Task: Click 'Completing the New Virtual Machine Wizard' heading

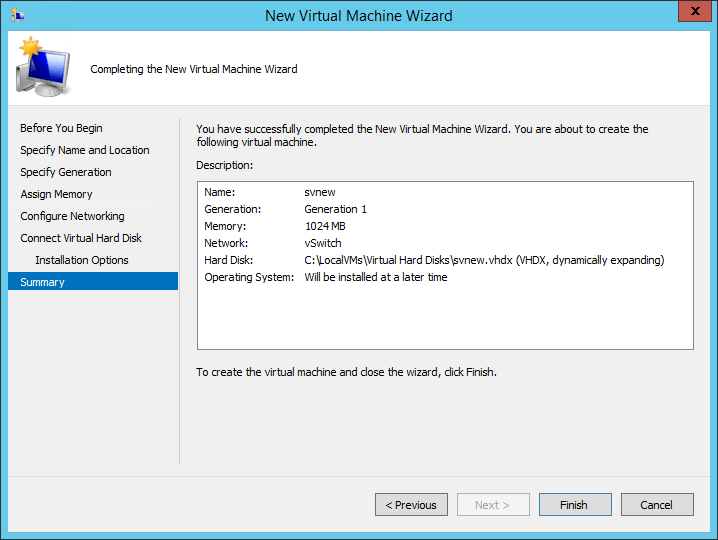Action: point(194,69)
